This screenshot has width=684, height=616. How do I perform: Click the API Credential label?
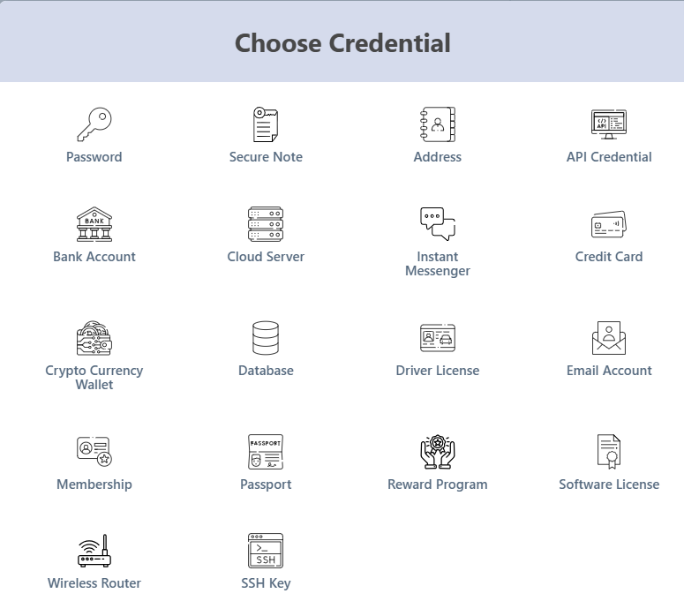[x=609, y=157]
